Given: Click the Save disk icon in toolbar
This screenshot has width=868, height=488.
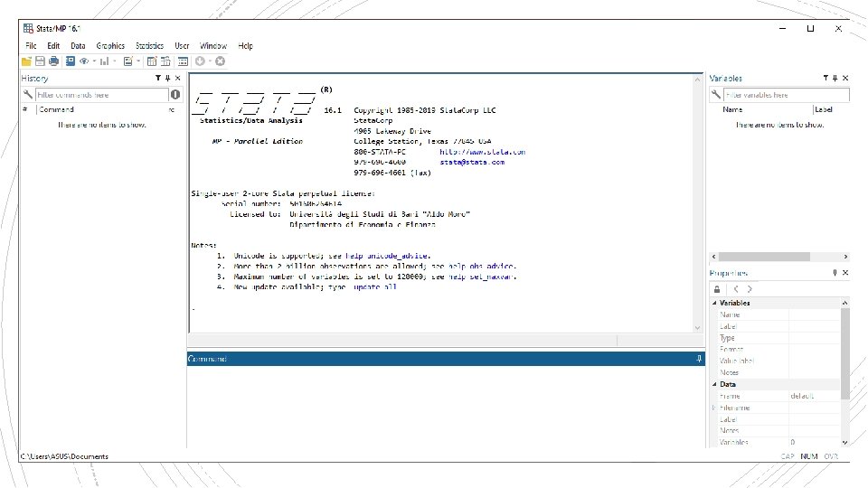Looking at the screenshot, I should (x=40, y=61).
